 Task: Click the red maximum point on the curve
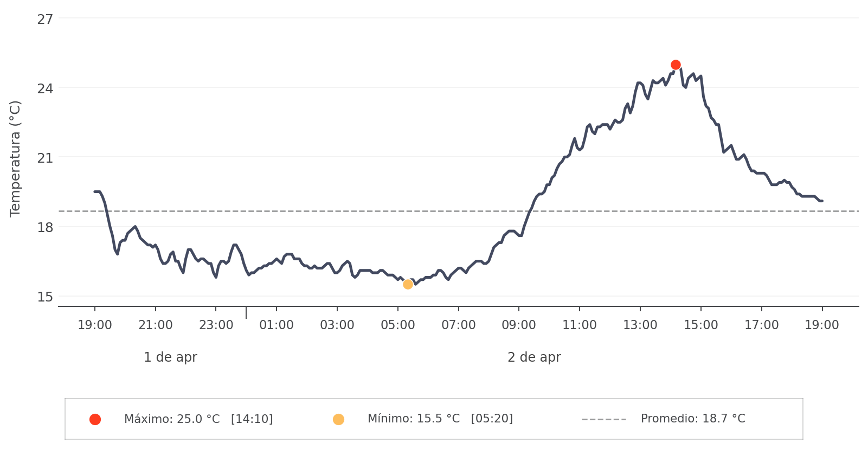tap(676, 65)
